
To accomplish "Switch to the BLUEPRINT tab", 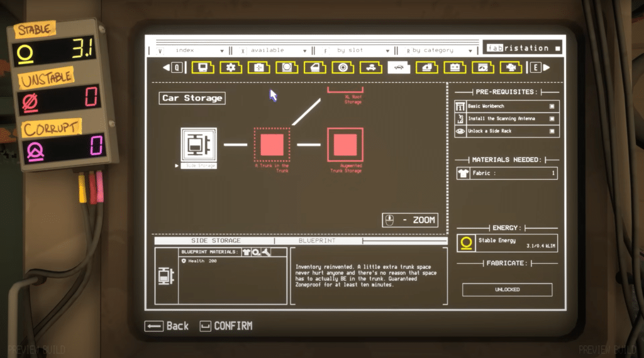I will pyautogui.click(x=317, y=241).
